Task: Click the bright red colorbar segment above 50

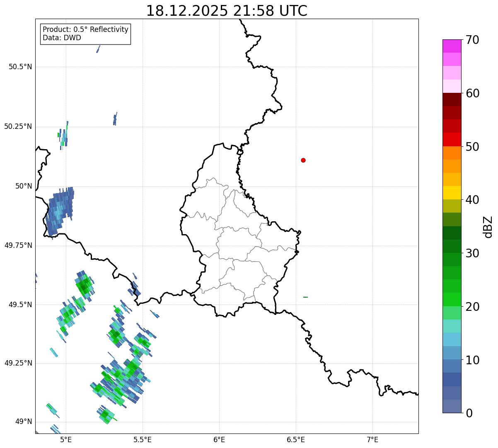Action: [452, 139]
